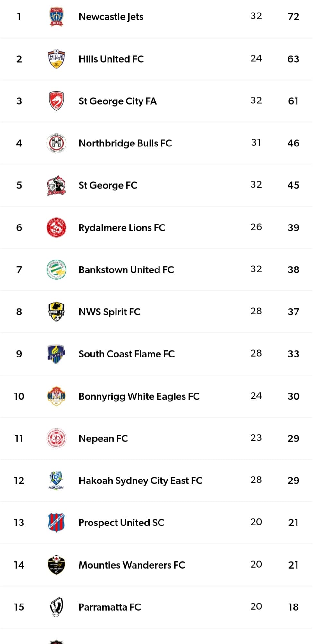Click Newcastle Jets' 72 points value

pyautogui.click(x=293, y=17)
